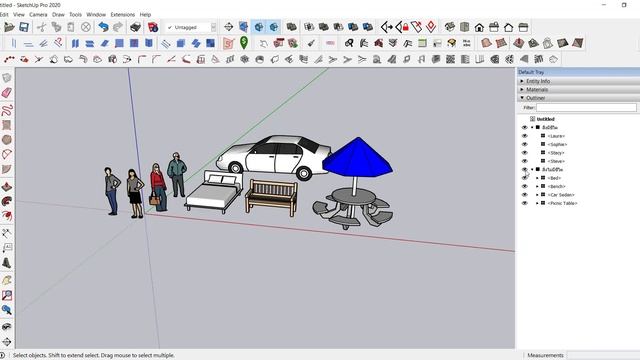This screenshot has width=640, height=360.
Task: Expand the Picnic Table component node
Action: 537,203
